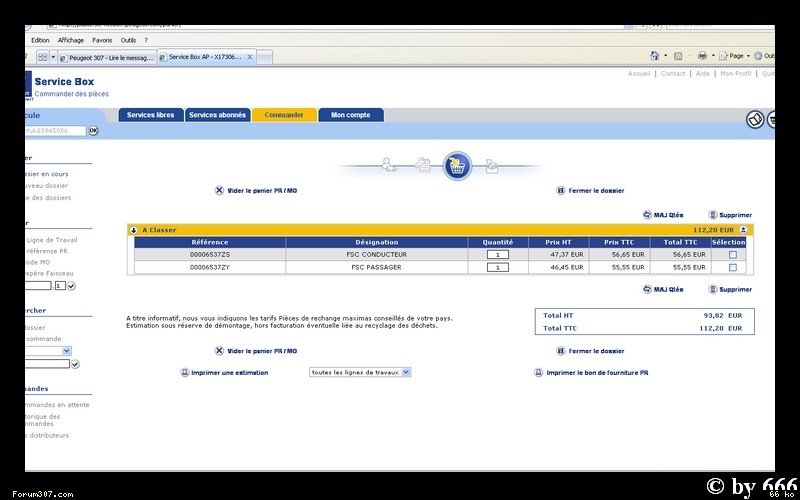The image size is (800, 500).
Task: Click the top Vider le panier PR/MO icon
Action: point(219,190)
